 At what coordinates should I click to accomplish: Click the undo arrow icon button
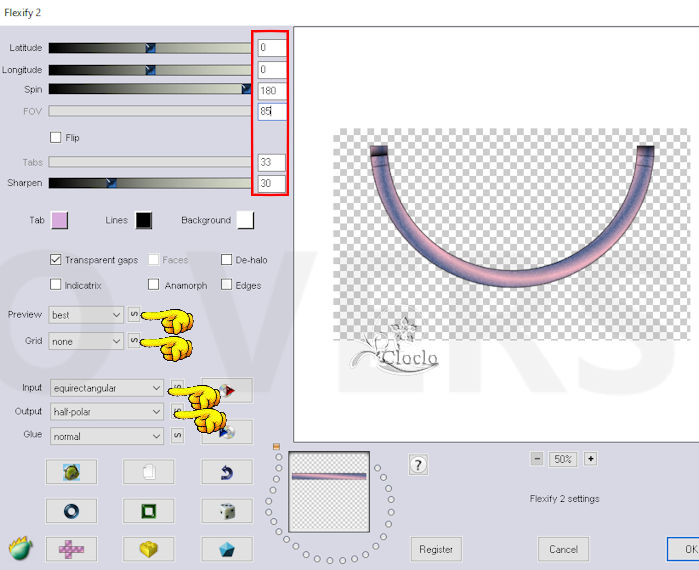tap(226, 472)
